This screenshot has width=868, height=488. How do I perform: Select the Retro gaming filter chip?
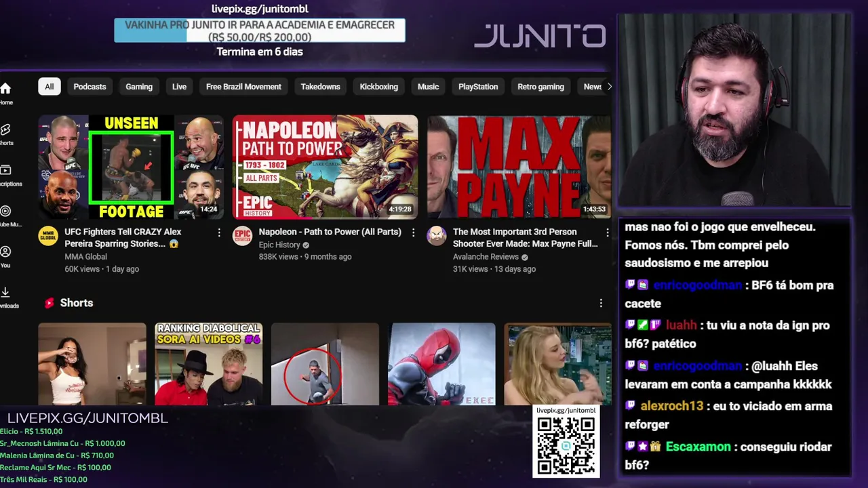(540, 87)
